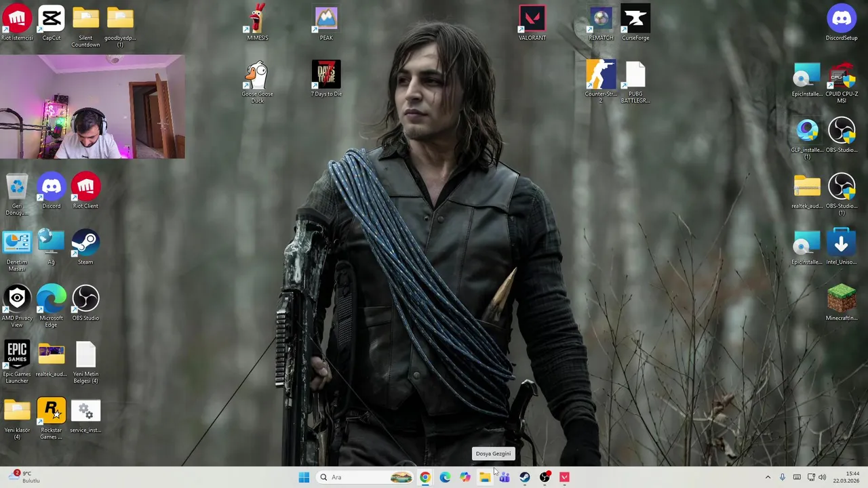868x488 pixels.
Task: Select the Yeni klasör (4) folder
Action: coord(17,419)
